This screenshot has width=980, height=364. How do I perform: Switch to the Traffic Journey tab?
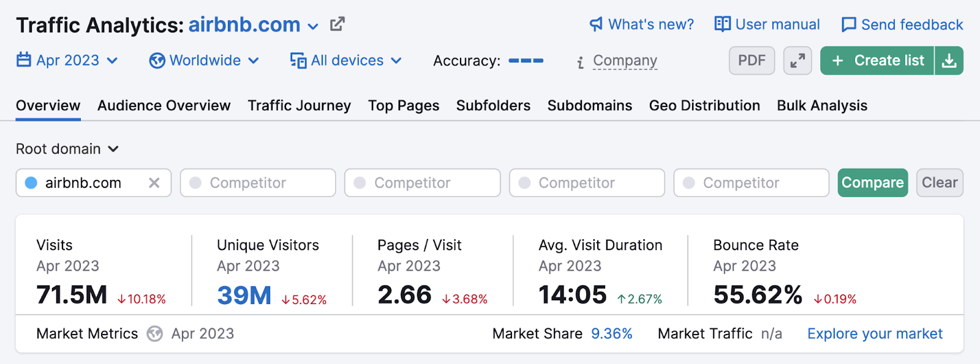pyautogui.click(x=299, y=105)
